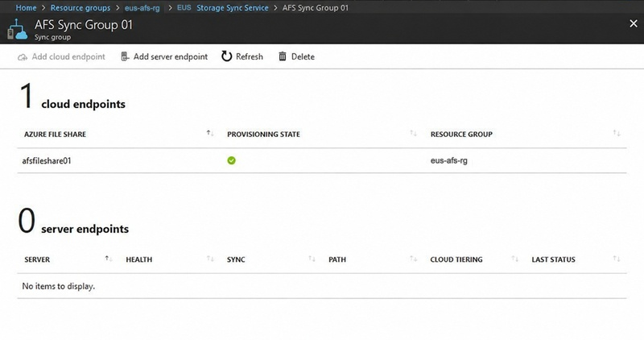Click the AFS Sync Group 01 blade title
This screenshot has width=644, height=340.
point(84,25)
